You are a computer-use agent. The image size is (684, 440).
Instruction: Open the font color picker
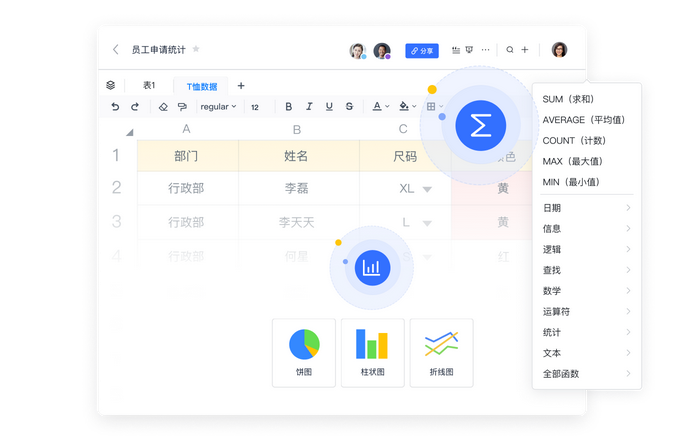(380, 106)
